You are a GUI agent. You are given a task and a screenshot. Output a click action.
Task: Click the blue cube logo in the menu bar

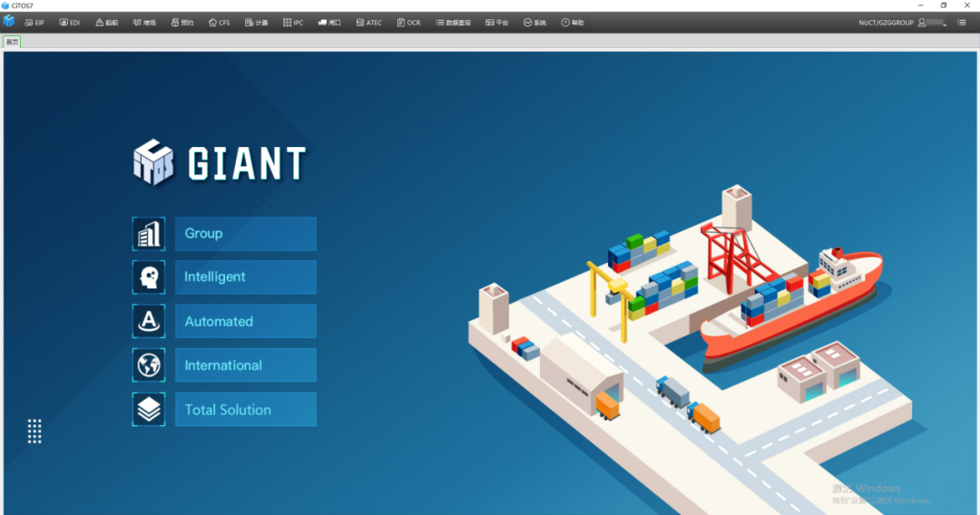(9, 22)
